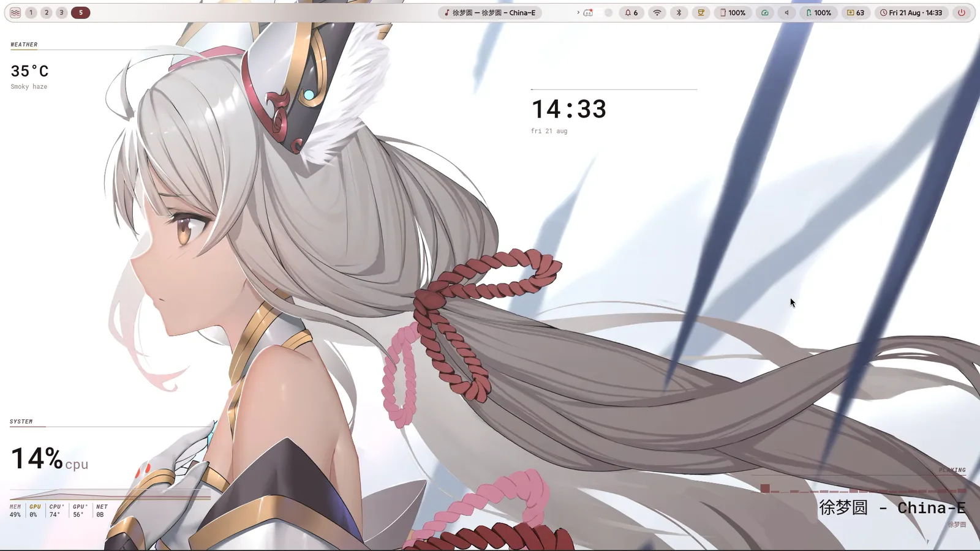Click the Smoky haze weather description
Screen dimensions: 980x551
click(29, 87)
